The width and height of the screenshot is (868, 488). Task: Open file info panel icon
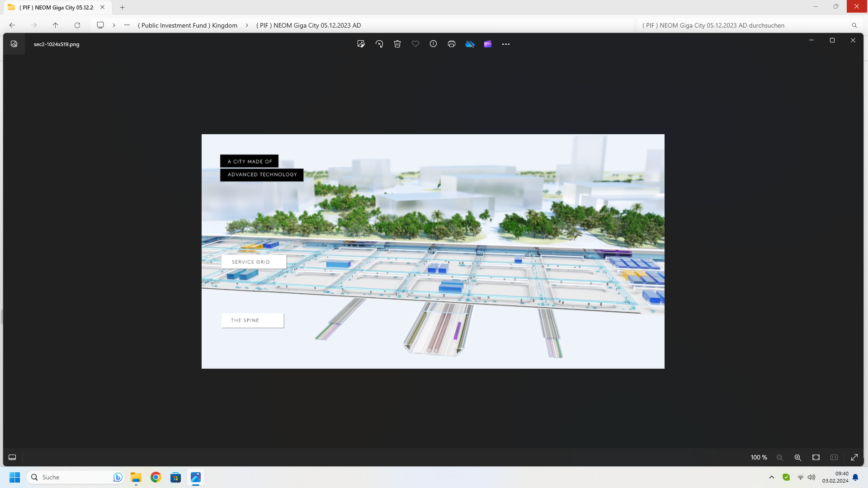click(x=433, y=44)
